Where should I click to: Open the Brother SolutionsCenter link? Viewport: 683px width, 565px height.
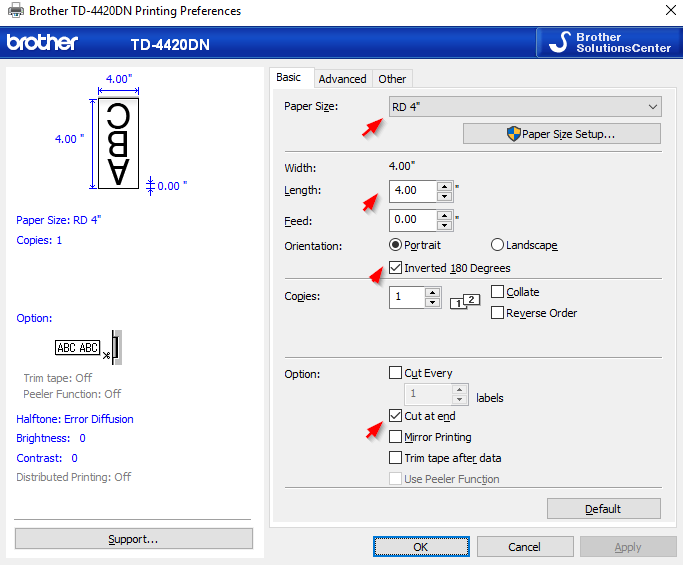(609, 43)
